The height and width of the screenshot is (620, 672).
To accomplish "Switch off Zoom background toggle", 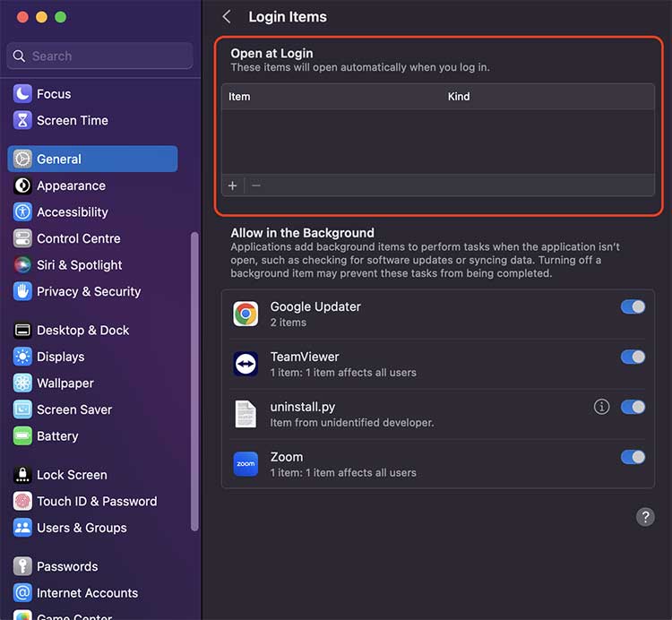I will 633,457.
